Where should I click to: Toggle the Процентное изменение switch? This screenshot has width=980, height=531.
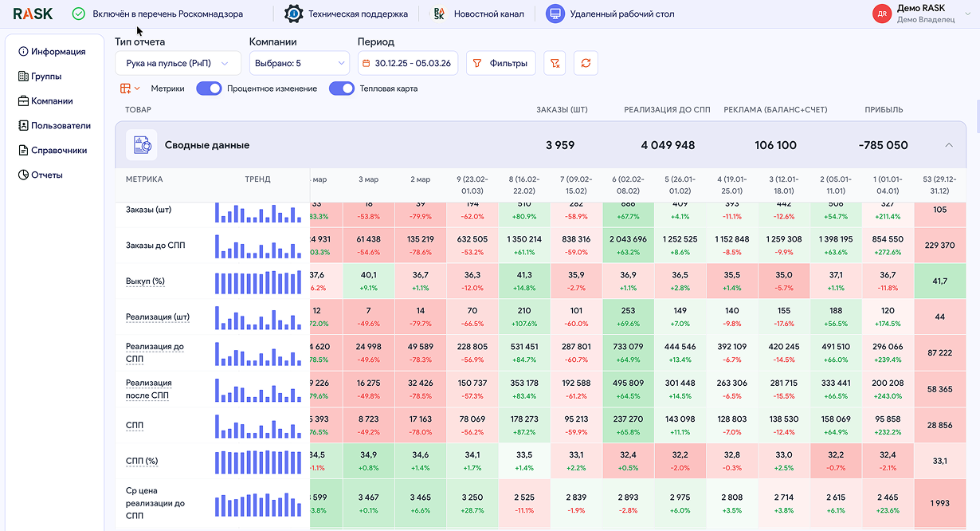209,88
